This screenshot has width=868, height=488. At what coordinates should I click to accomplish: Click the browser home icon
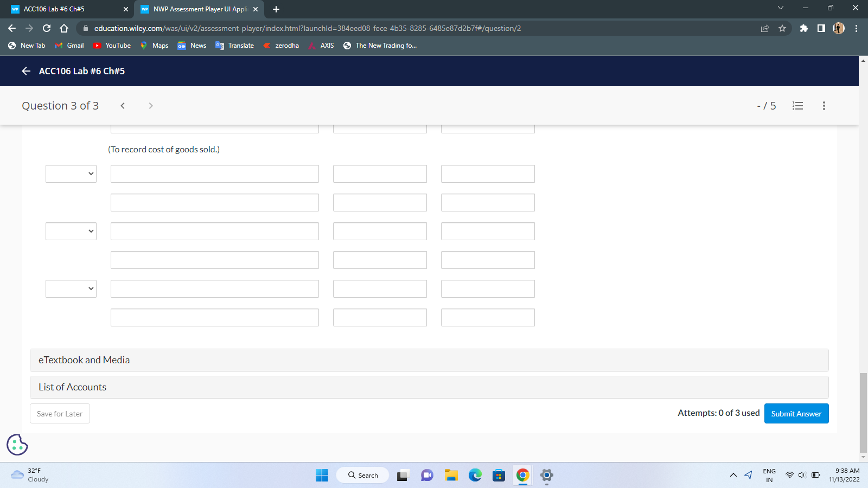64,28
